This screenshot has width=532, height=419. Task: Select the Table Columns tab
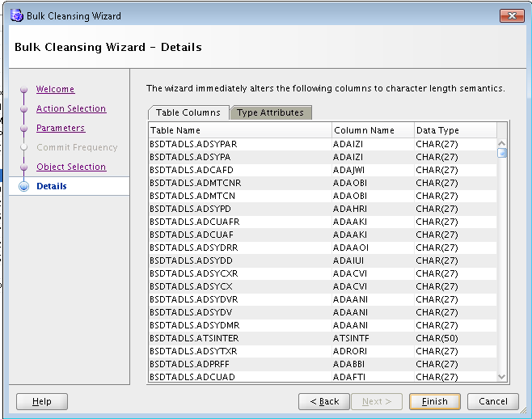(188, 113)
